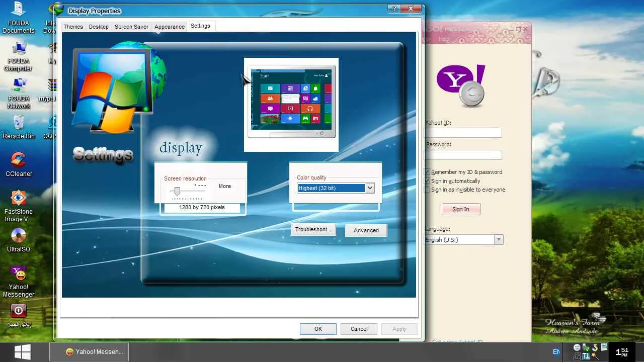This screenshot has width=644, height=362.
Task: Open the UltraISO desktop shortcut
Action: pos(19,240)
